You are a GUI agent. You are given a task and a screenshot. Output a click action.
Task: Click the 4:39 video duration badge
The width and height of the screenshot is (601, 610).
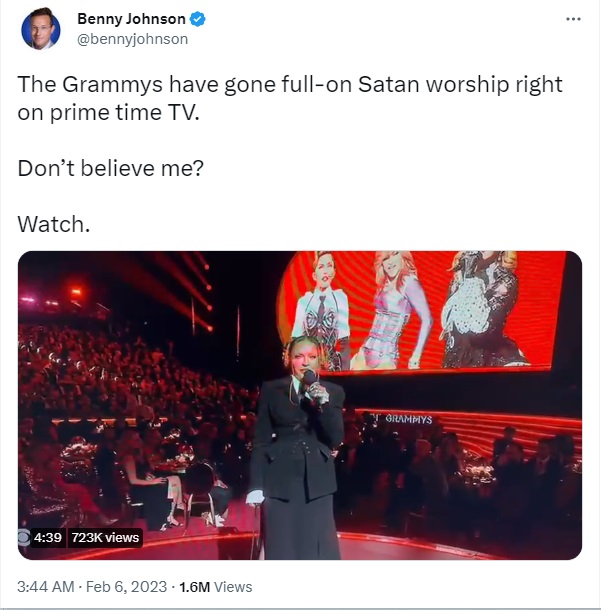pyautogui.click(x=47, y=538)
